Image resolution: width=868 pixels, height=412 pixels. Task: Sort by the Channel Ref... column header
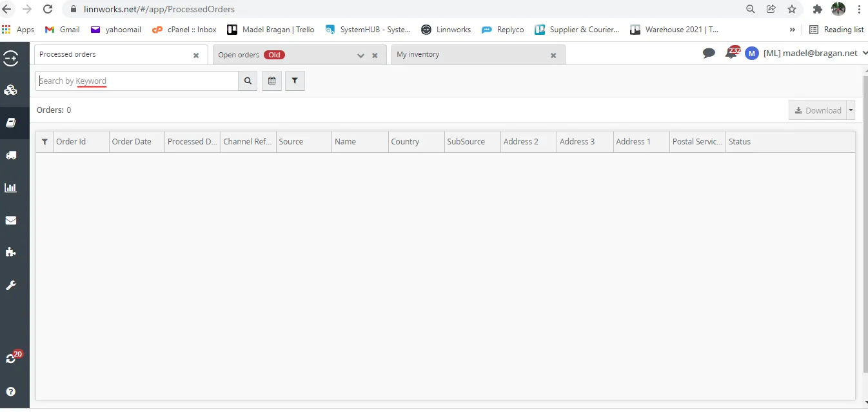[x=248, y=142]
